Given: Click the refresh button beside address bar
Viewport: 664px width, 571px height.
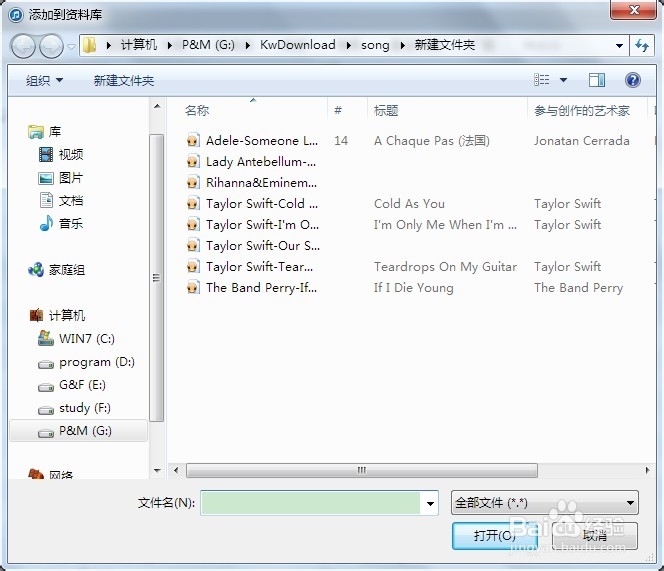Looking at the screenshot, I should pos(642,45).
